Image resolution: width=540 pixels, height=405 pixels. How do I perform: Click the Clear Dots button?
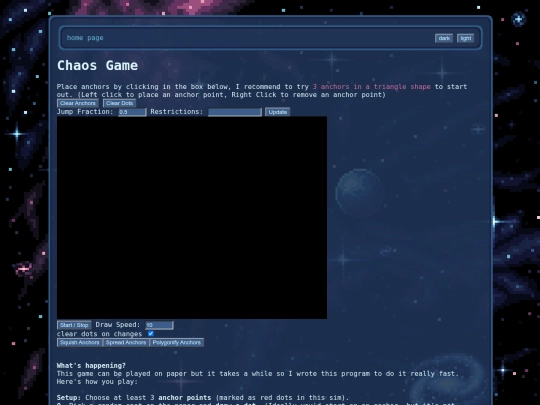[x=120, y=103]
